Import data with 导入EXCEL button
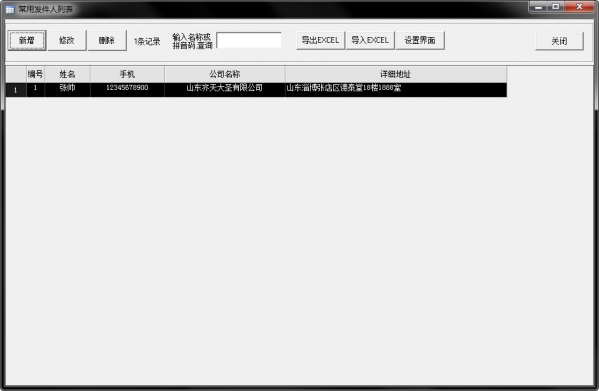The width and height of the screenshot is (599, 391). (x=370, y=40)
